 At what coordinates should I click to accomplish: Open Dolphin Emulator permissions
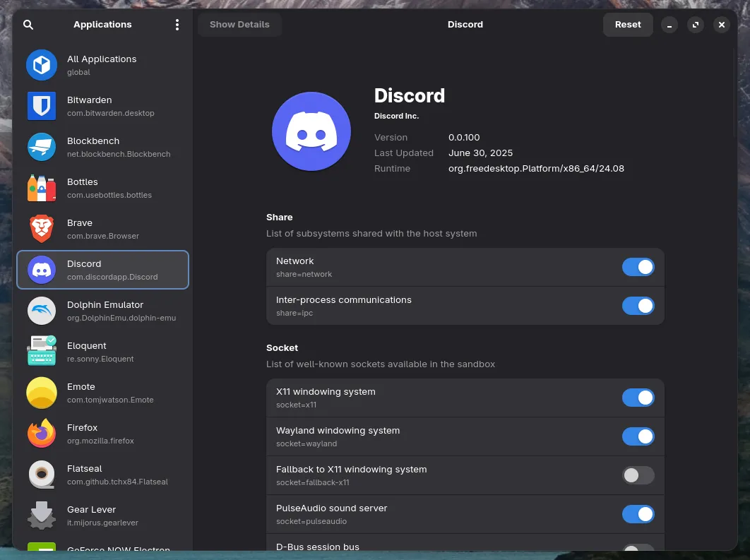tap(102, 311)
